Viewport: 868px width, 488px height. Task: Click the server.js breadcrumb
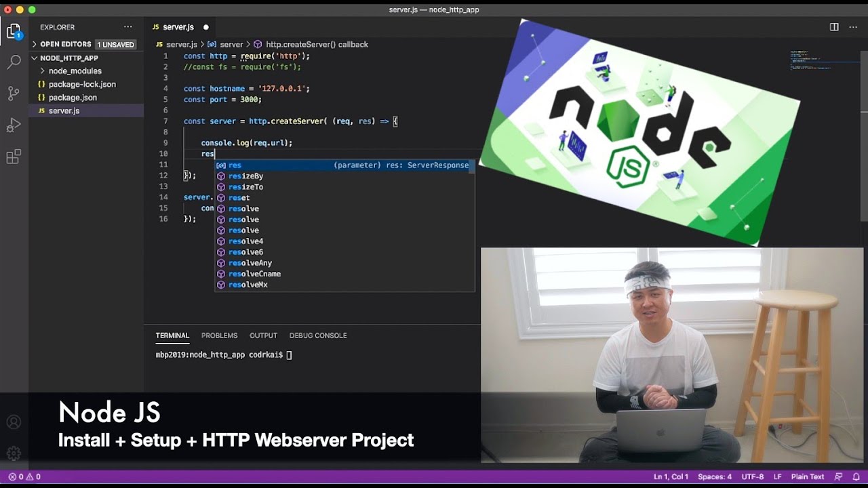click(x=176, y=45)
